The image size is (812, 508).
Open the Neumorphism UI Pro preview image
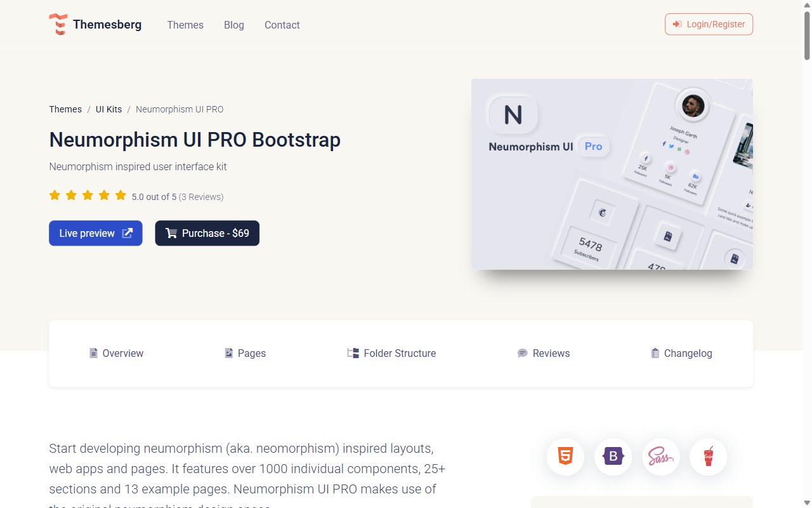tap(612, 174)
